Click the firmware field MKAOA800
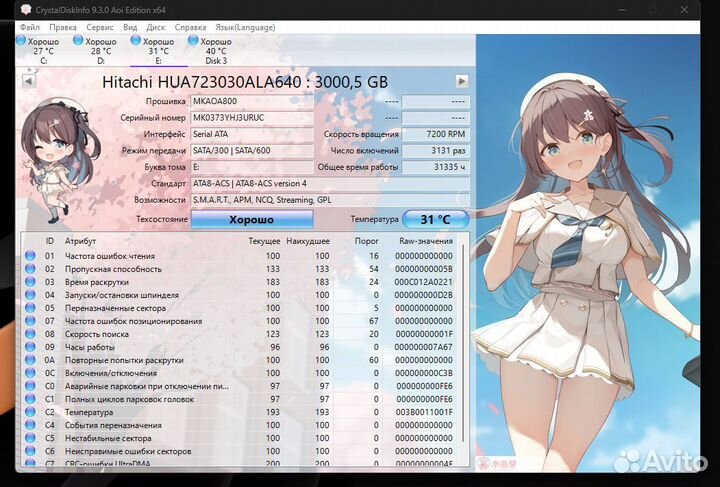The height and width of the screenshot is (487, 720). pos(252,101)
